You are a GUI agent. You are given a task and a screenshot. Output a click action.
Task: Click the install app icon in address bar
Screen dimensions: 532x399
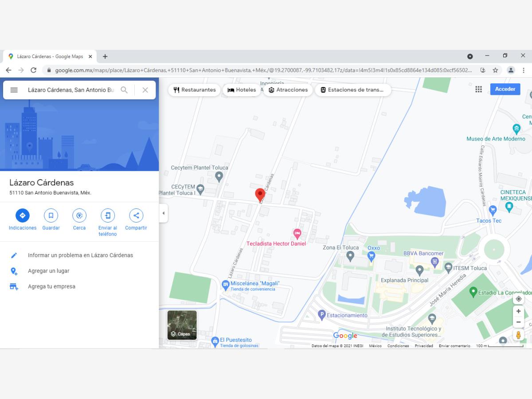pyautogui.click(x=483, y=70)
